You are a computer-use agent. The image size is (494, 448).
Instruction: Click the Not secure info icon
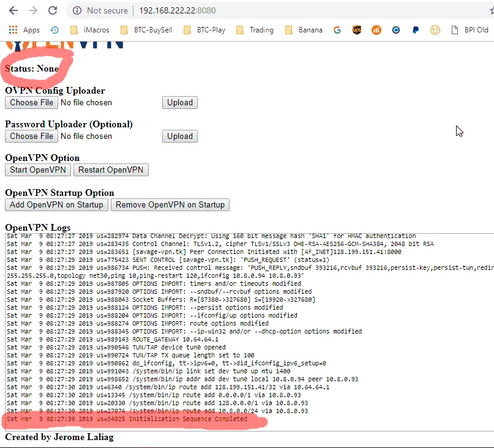tap(77, 10)
